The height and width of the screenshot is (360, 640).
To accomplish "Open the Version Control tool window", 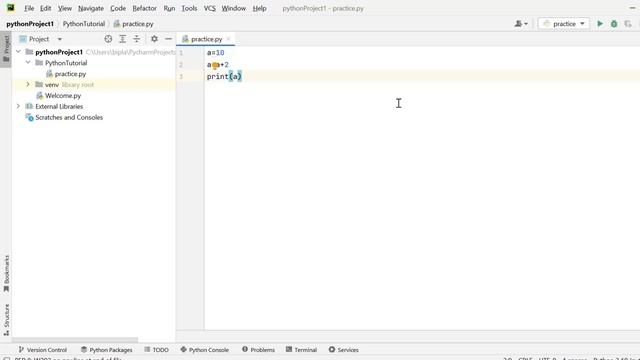I will (x=42, y=350).
